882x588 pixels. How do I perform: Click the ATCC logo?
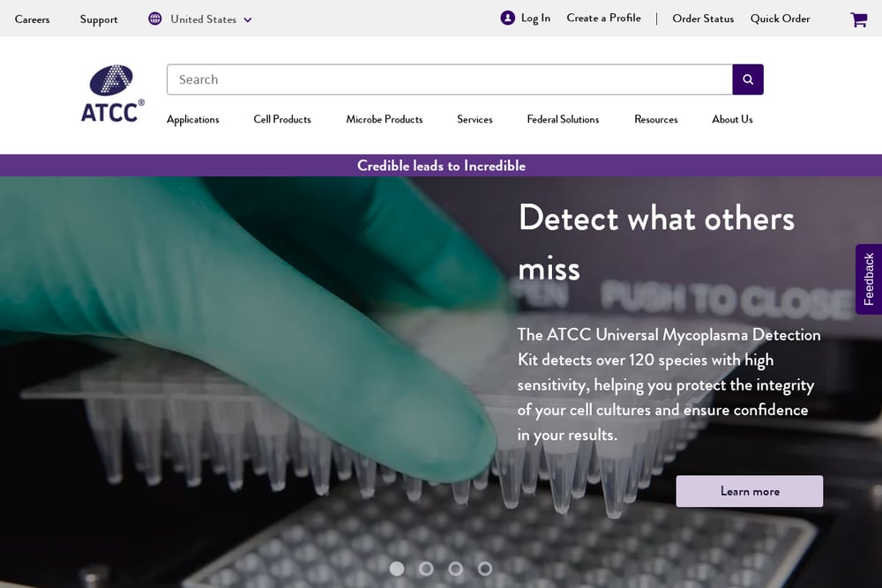click(113, 93)
